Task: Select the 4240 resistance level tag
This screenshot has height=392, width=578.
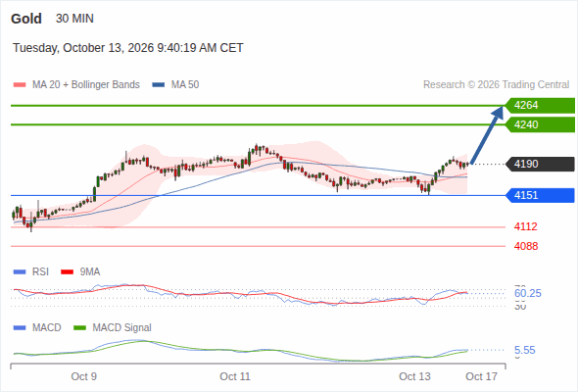Action: [x=540, y=124]
